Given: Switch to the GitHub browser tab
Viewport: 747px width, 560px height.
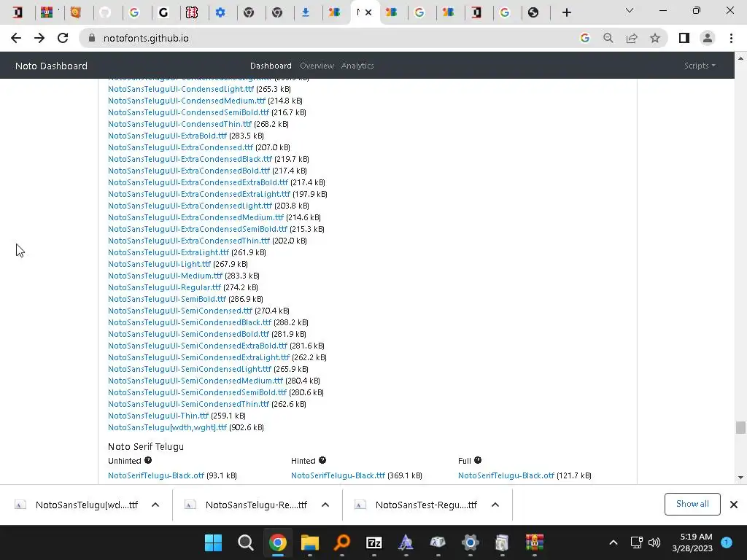Looking at the screenshot, I should (x=105, y=12).
